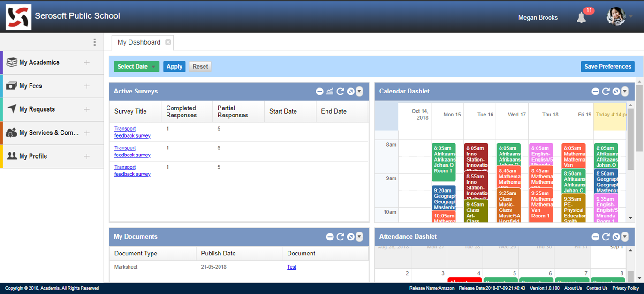644x294 pixels.
Task: Expand the My Academics menu
Action: point(87,62)
